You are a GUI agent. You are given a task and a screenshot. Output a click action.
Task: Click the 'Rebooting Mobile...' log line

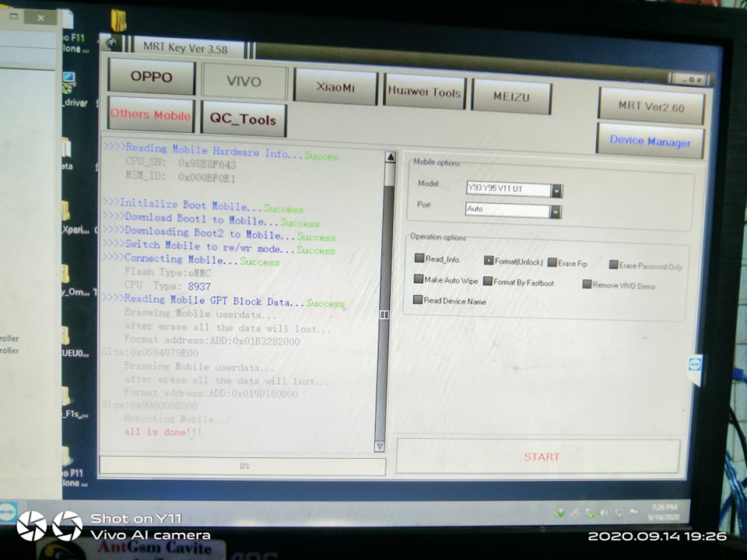tap(177, 419)
